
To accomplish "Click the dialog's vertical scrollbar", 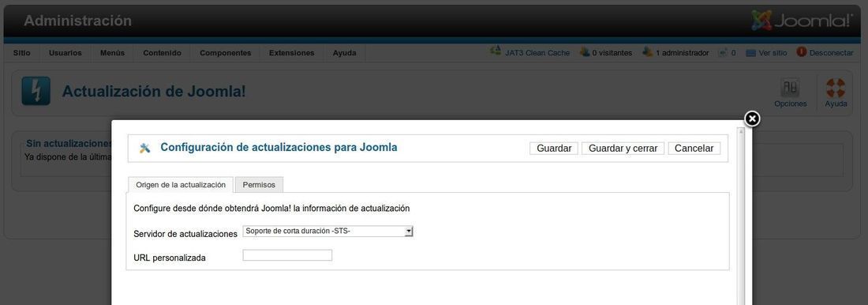I will tap(741, 217).
